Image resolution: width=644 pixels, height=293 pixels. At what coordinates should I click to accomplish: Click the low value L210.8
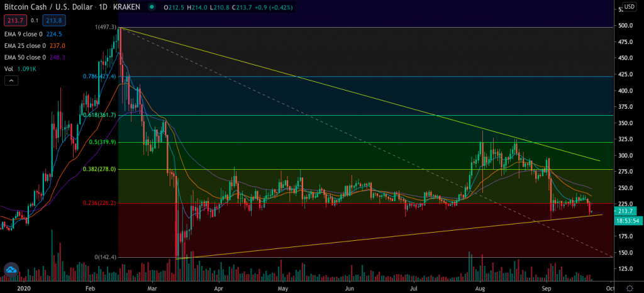pyautogui.click(x=219, y=8)
